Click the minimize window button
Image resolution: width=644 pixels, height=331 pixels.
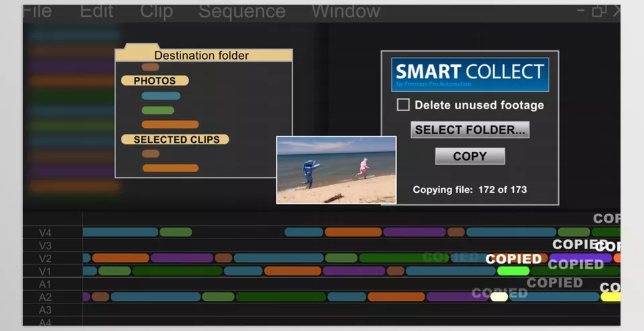coord(580,10)
